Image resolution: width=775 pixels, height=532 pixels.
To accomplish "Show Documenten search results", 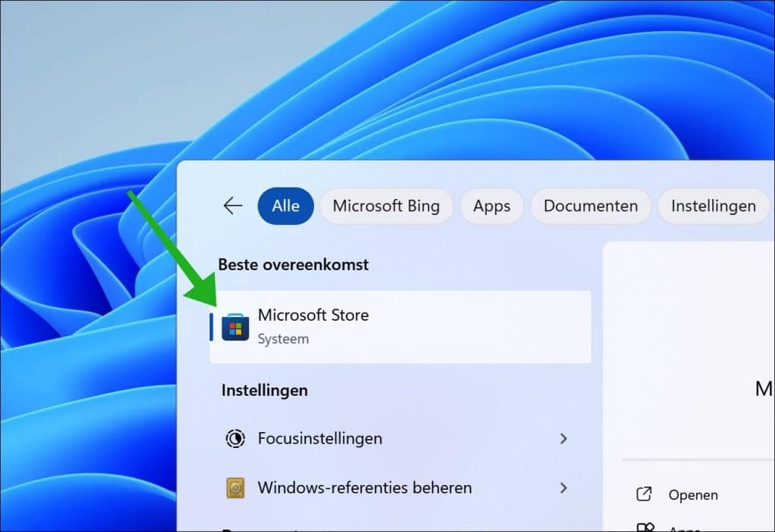I will click(x=590, y=206).
